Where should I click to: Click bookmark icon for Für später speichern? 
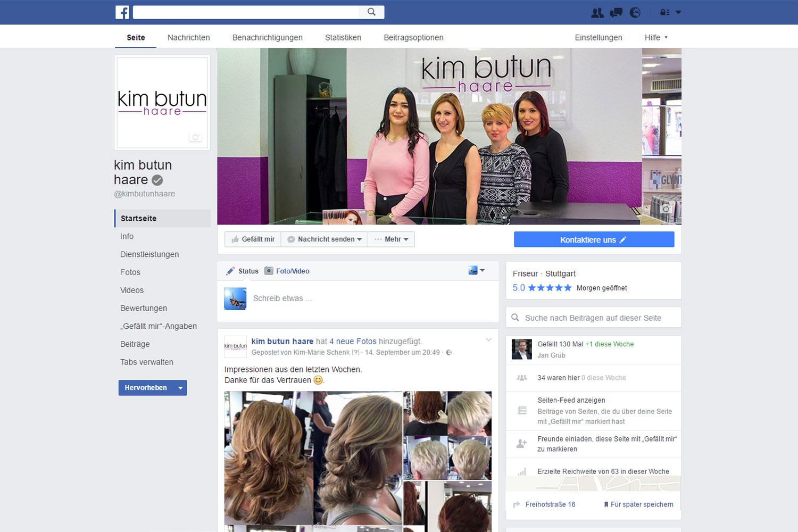pos(606,504)
